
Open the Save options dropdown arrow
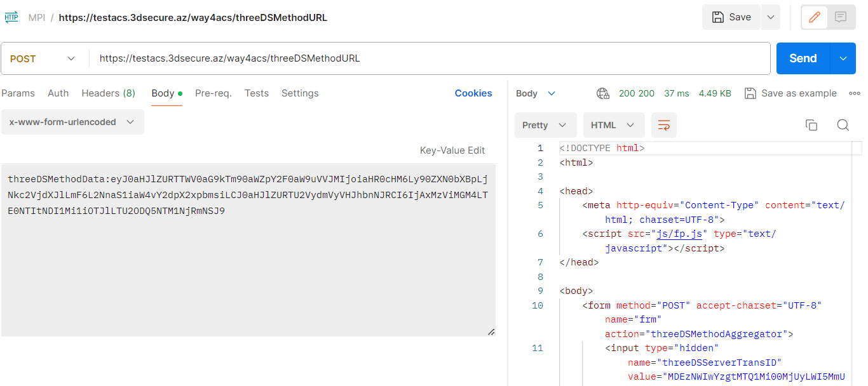tap(770, 17)
